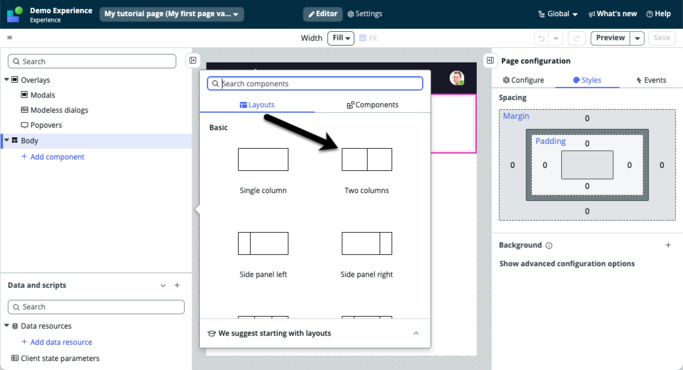Click the app logo in the top-left corner
The image size is (683, 370).
tap(14, 14)
